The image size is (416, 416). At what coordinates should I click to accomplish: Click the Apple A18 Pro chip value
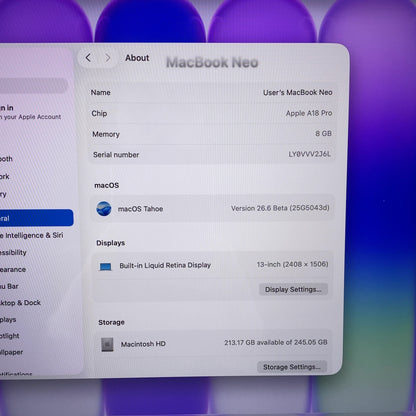click(x=309, y=113)
